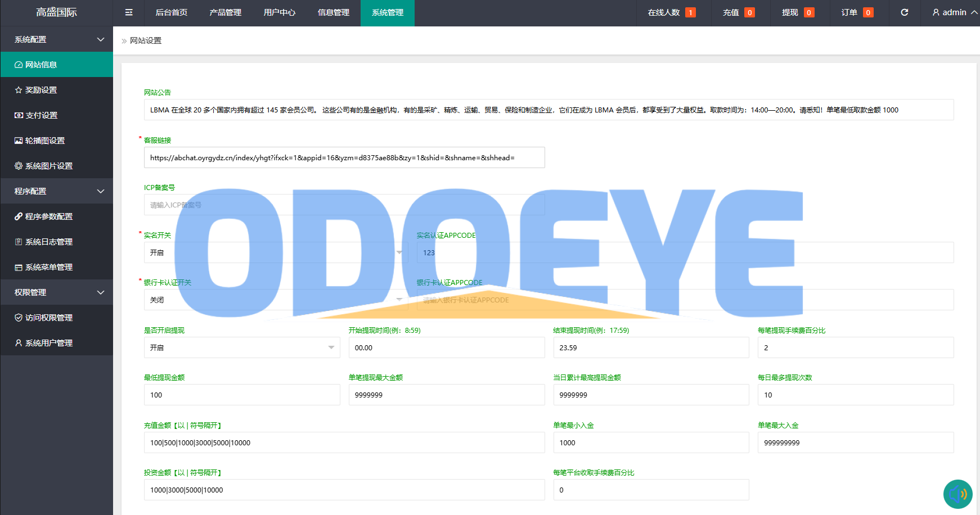980x515 pixels.
Task: Open the 实名开关 dropdown
Action: 276,253
